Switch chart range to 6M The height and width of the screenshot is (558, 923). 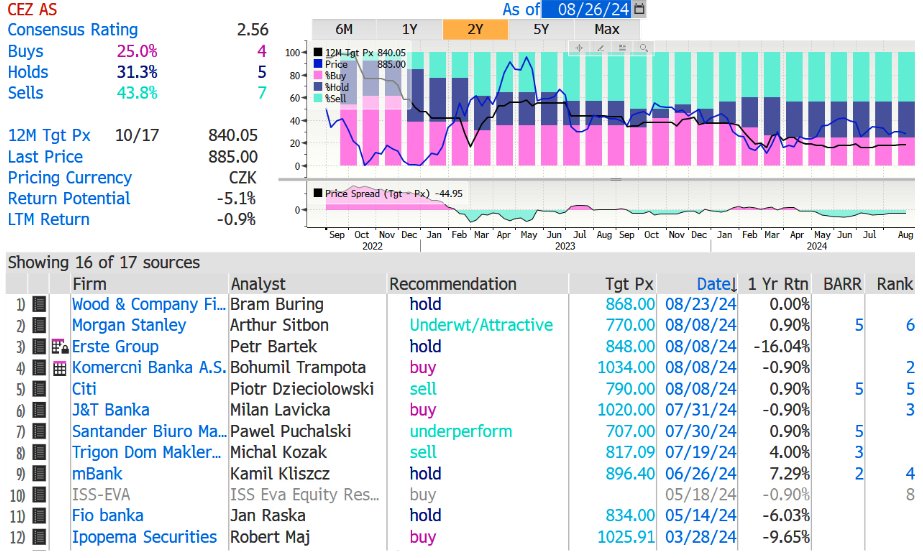pos(344,29)
